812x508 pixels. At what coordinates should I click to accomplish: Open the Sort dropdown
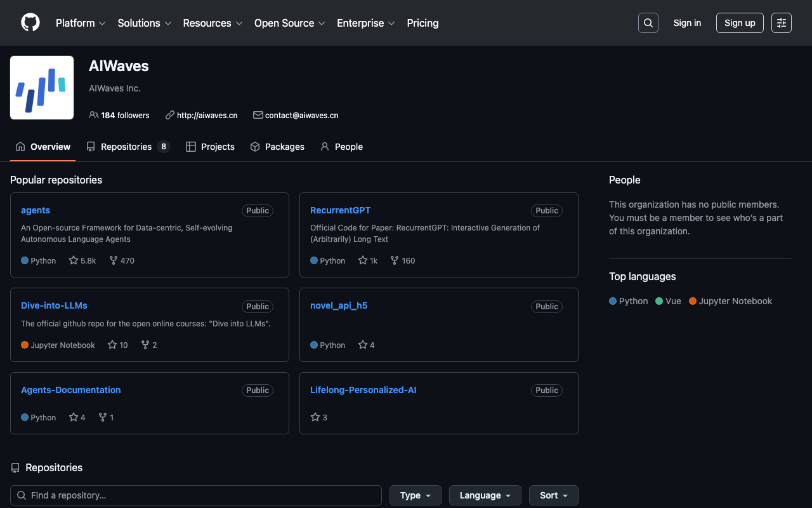point(553,495)
